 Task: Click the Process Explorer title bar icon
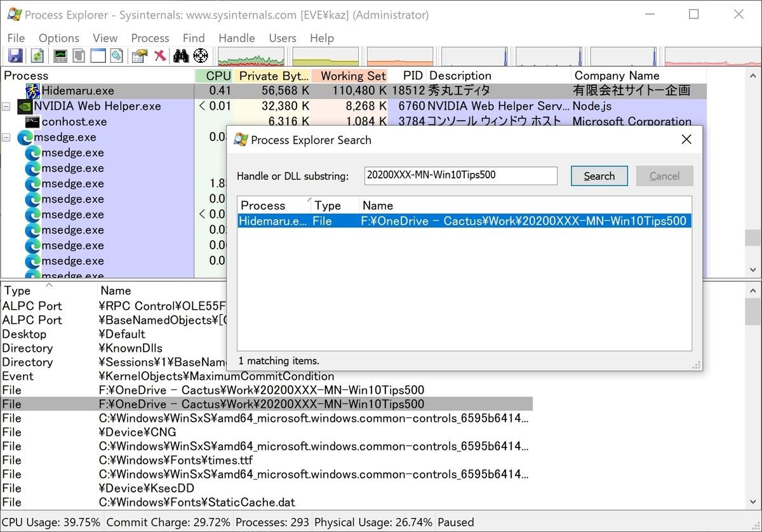15,14
